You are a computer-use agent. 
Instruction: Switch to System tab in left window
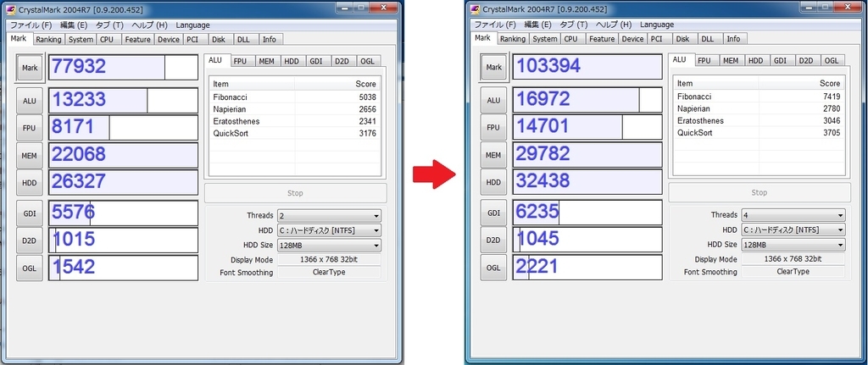point(81,40)
